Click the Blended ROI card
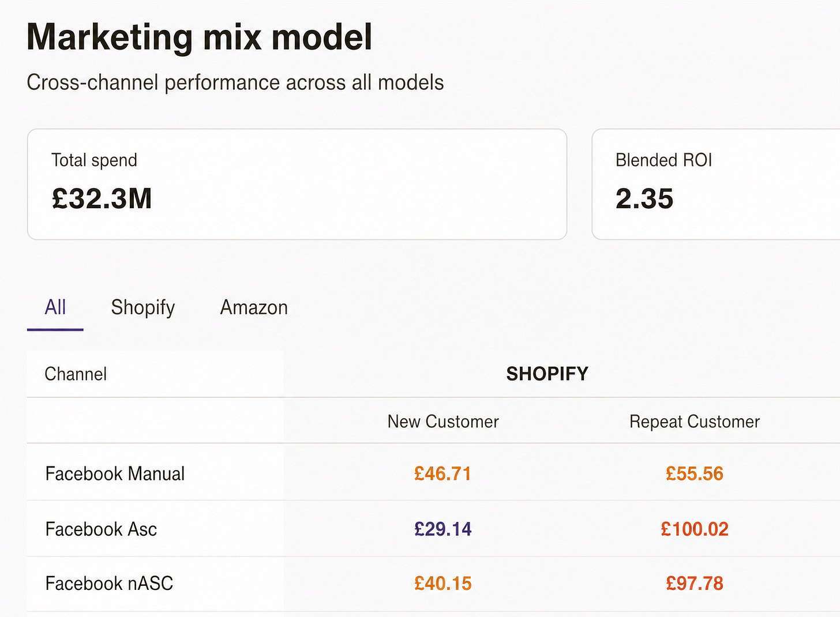Screen dimensions: 840x617 click(716, 184)
